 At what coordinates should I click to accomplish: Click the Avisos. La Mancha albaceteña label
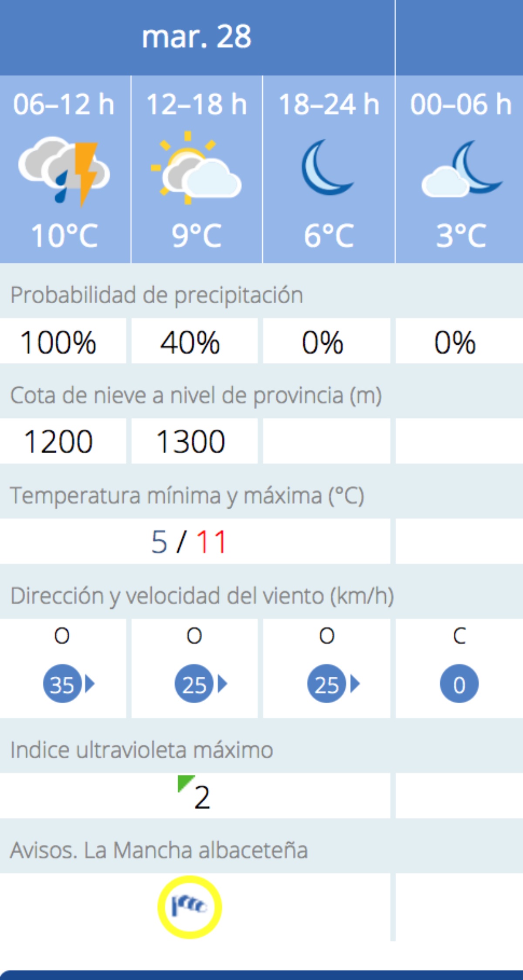(x=159, y=850)
